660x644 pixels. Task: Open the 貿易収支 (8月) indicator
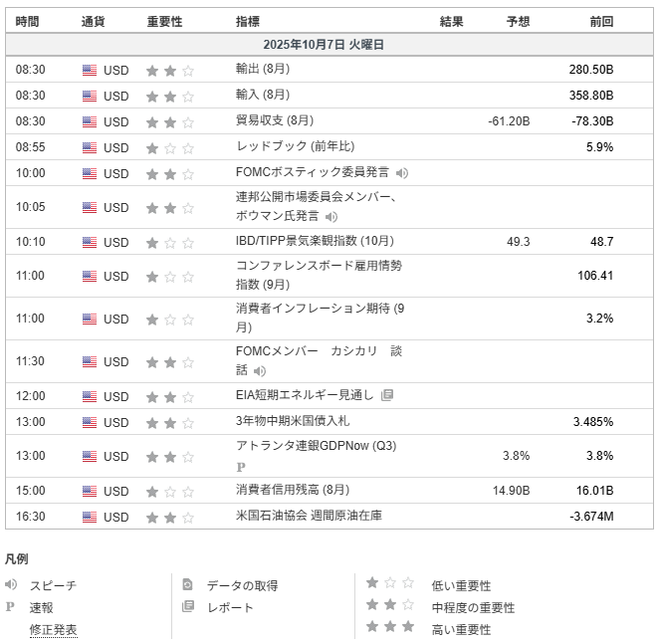pos(274,121)
